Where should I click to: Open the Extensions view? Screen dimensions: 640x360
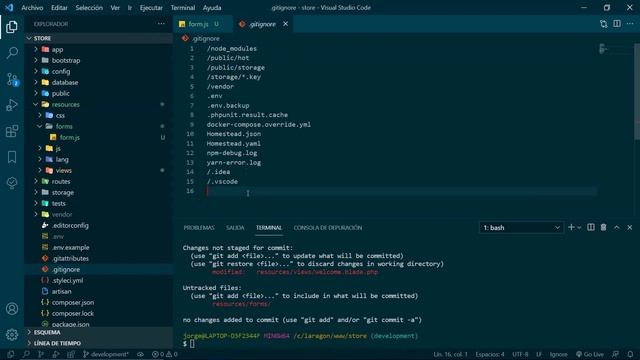pos(12,131)
